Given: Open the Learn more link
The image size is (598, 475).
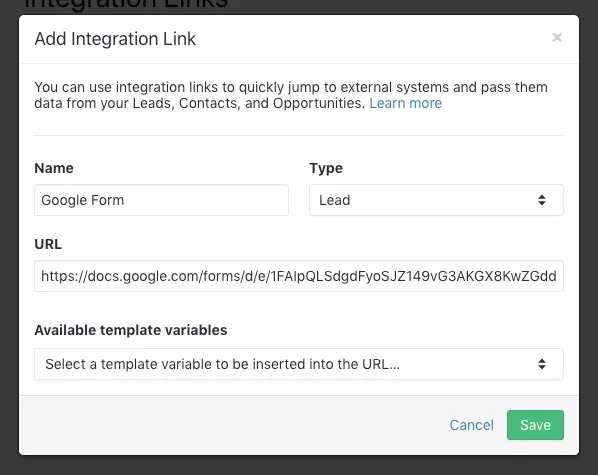Looking at the screenshot, I should click(x=405, y=103).
